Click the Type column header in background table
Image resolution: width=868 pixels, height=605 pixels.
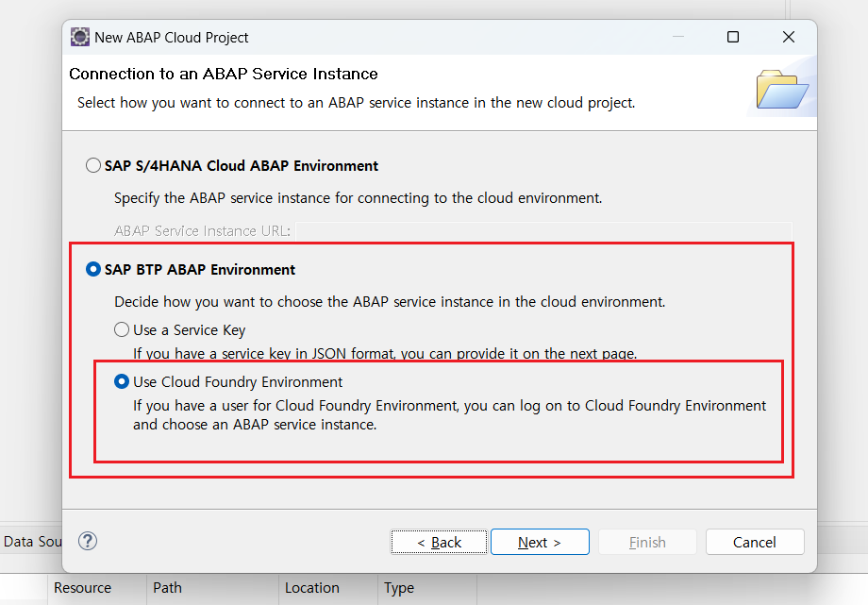[x=426, y=588]
